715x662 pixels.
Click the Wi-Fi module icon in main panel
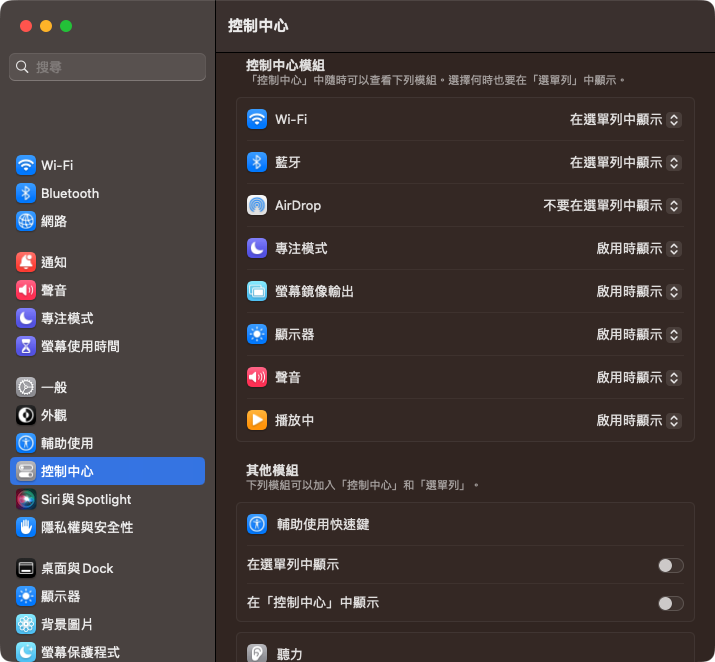click(x=257, y=119)
